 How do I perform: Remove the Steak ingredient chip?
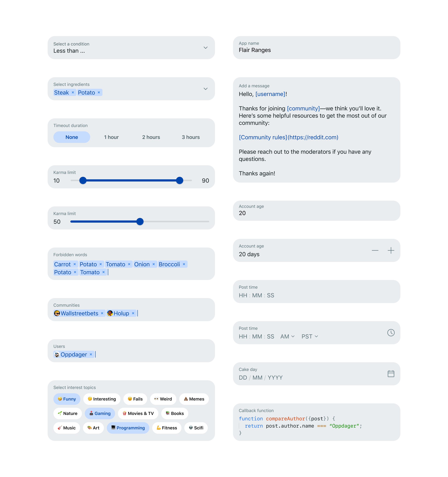[73, 92]
